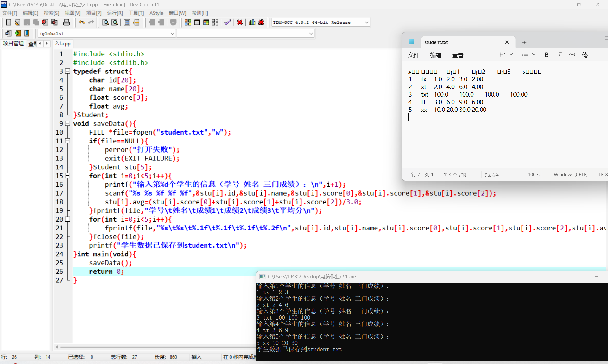Image resolution: width=608 pixels, height=364 pixels.
Task: Switch to the 2.1.cpp editor tab
Action: click(x=63, y=43)
